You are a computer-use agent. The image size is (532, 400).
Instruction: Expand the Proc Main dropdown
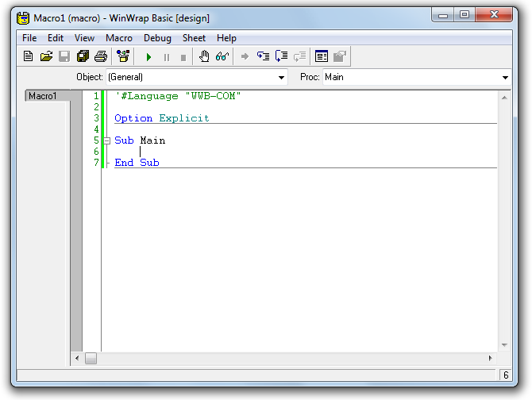[x=505, y=77]
